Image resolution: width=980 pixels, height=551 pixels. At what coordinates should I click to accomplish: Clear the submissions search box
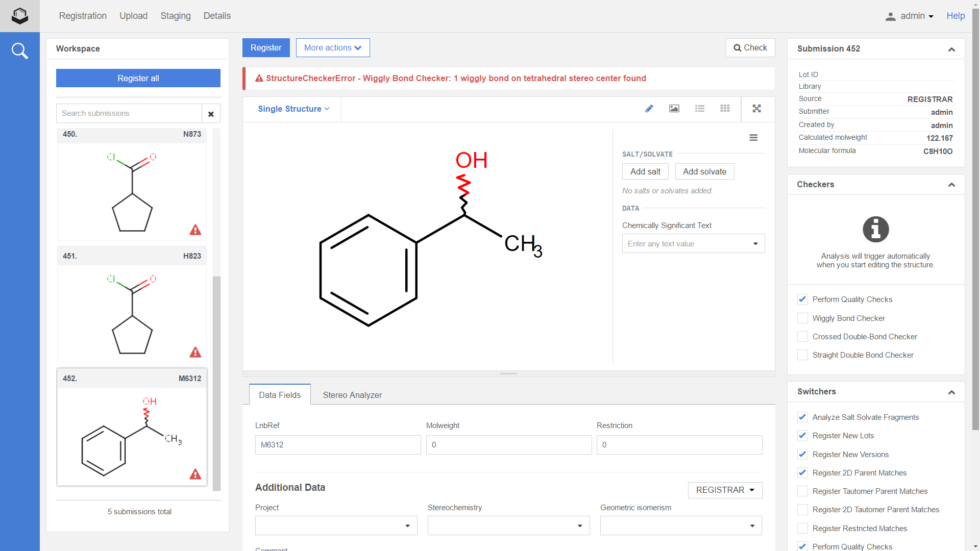click(211, 114)
